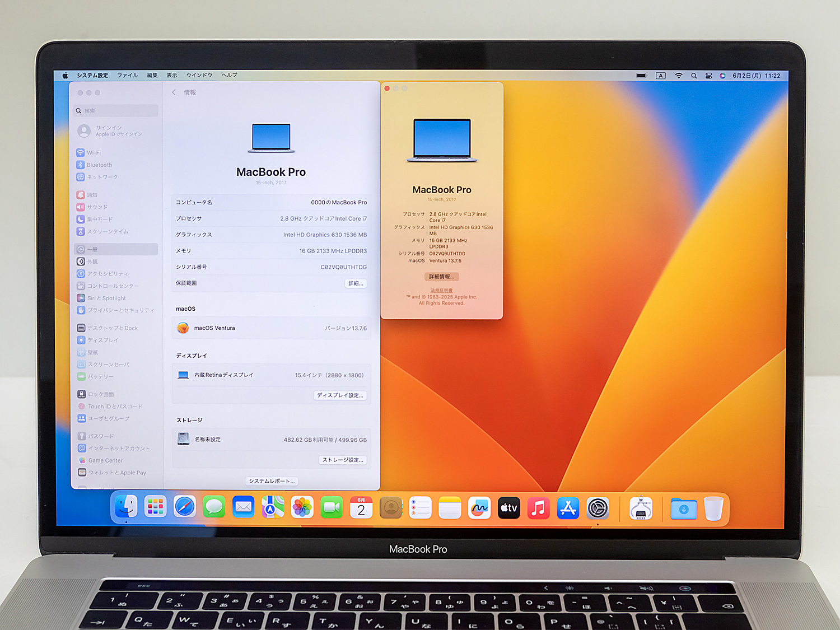Open Finder from the Dock
Viewport: 840px width, 630px height.
point(126,507)
